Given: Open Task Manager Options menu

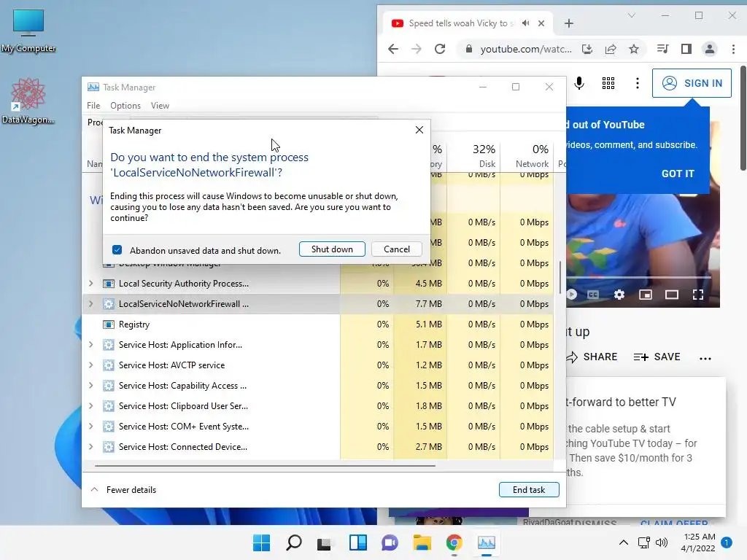Looking at the screenshot, I should coord(125,106).
